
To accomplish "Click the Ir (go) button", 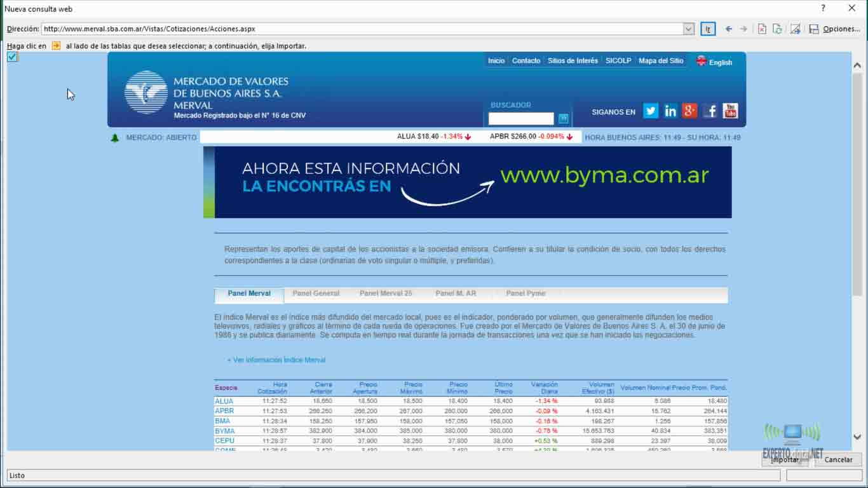I will point(708,29).
